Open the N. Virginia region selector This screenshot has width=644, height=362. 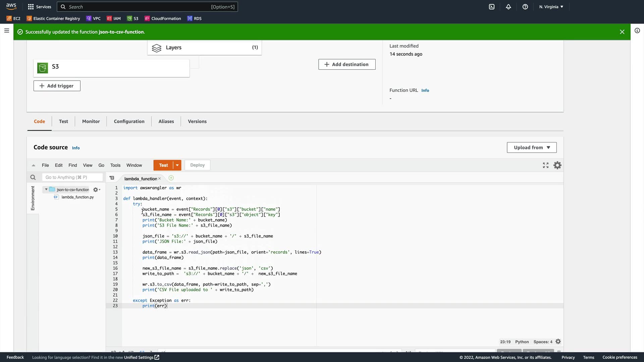pyautogui.click(x=551, y=7)
